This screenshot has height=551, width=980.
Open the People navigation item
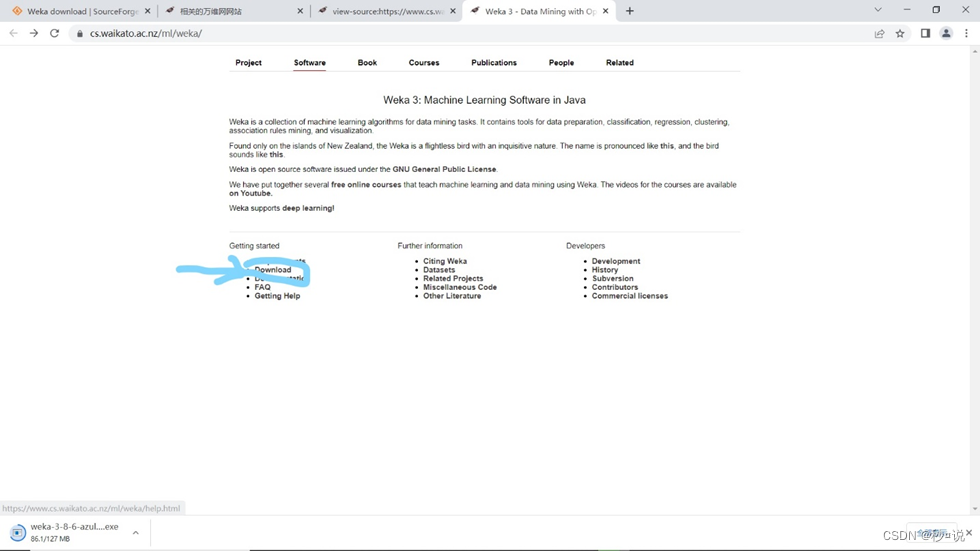coord(561,62)
